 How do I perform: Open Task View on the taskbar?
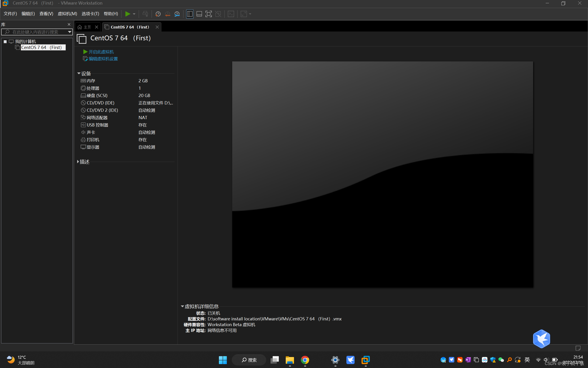274,360
